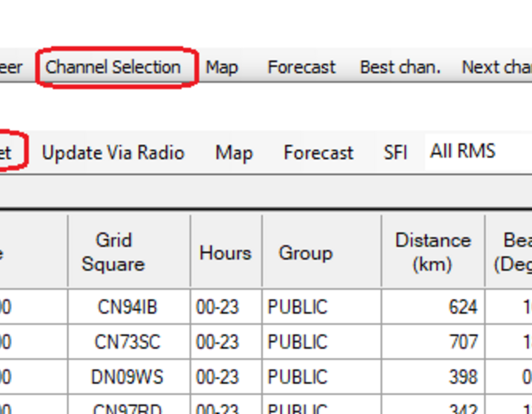Open the All RMS dropdown
The image size is (532, 414).
pos(478,151)
